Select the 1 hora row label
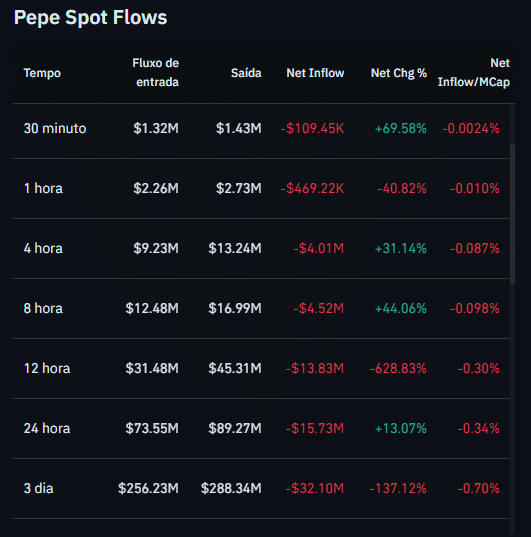This screenshot has width=531, height=537. (x=43, y=188)
